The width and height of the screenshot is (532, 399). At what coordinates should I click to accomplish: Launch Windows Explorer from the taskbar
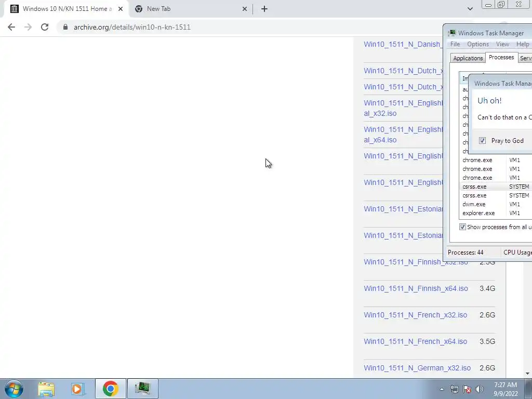[x=46, y=389]
